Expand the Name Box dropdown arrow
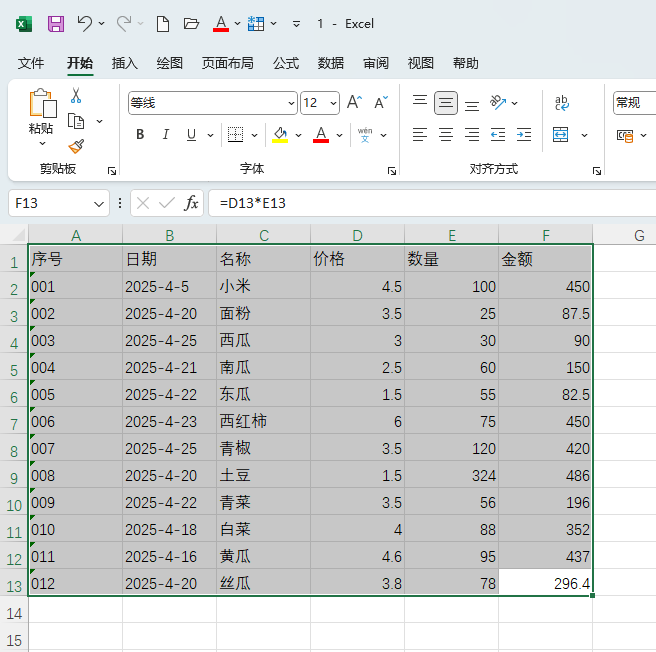 point(99,203)
